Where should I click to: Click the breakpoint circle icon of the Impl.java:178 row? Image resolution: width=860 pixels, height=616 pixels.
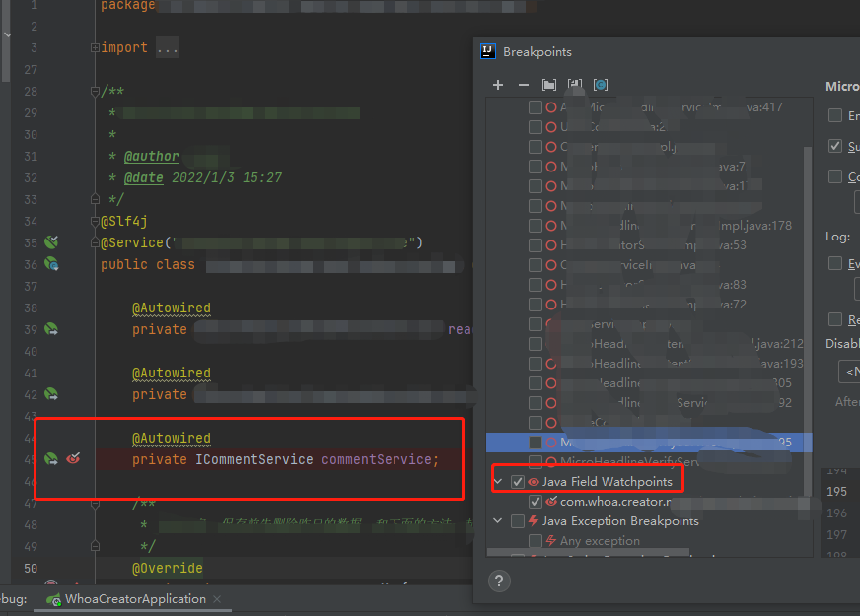[551, 226]
